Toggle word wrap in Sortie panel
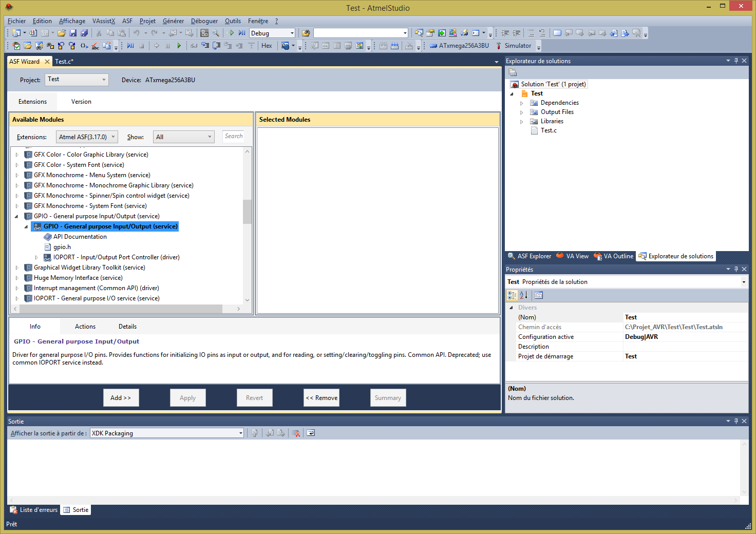 (311, 433)
